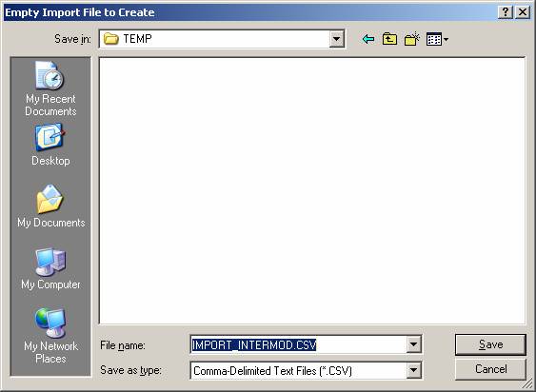Click the TEMP folder icon in Save in
Screen dimensions: 536x392
click(x=111, y=39)
